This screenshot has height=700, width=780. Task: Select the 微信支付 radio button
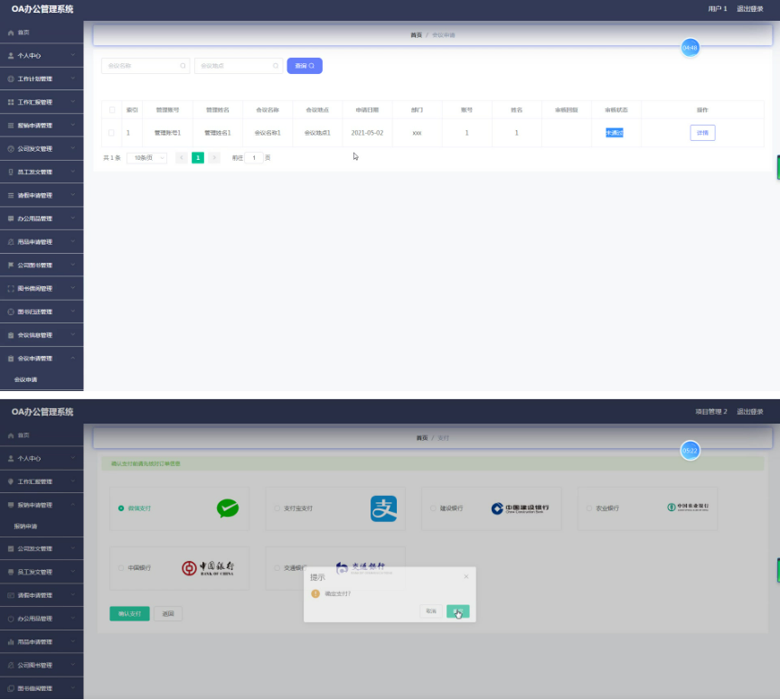[x=121, y=509]
